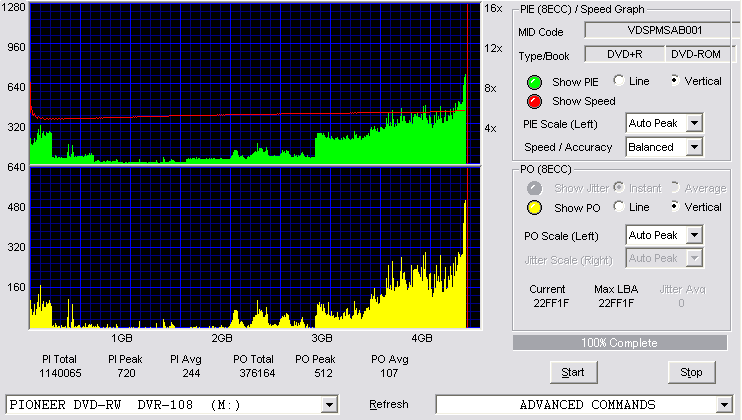Click the 4GB axis label
Image resolution: width=742 pixels, height=420 pixels.
422,338
